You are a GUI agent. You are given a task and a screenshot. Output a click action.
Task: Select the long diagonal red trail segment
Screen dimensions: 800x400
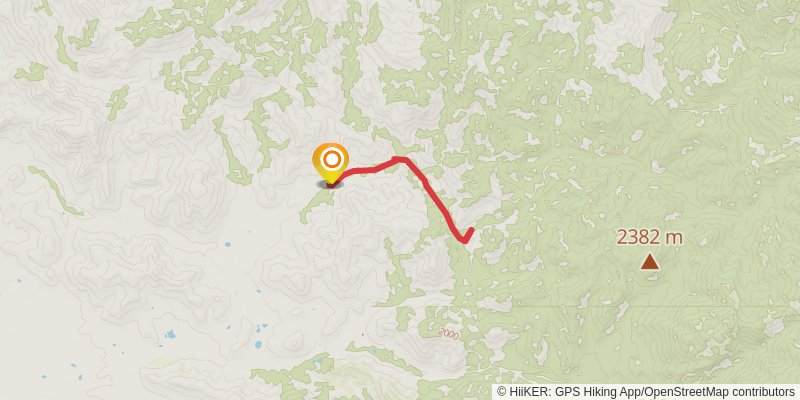pos(433,196)
